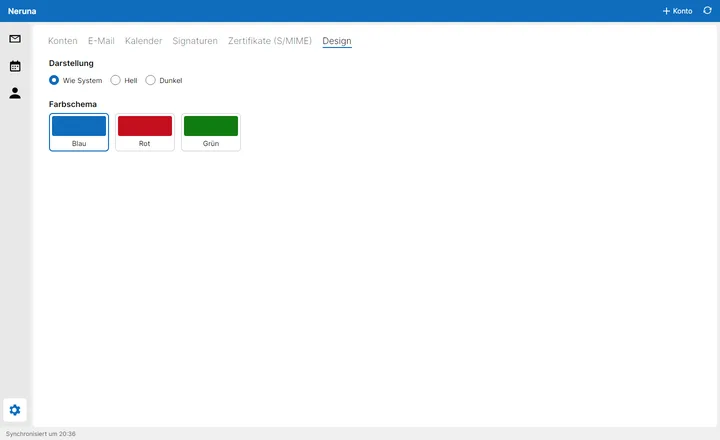
Task: Select the Wie System radio button
Action: coord(54,80)
